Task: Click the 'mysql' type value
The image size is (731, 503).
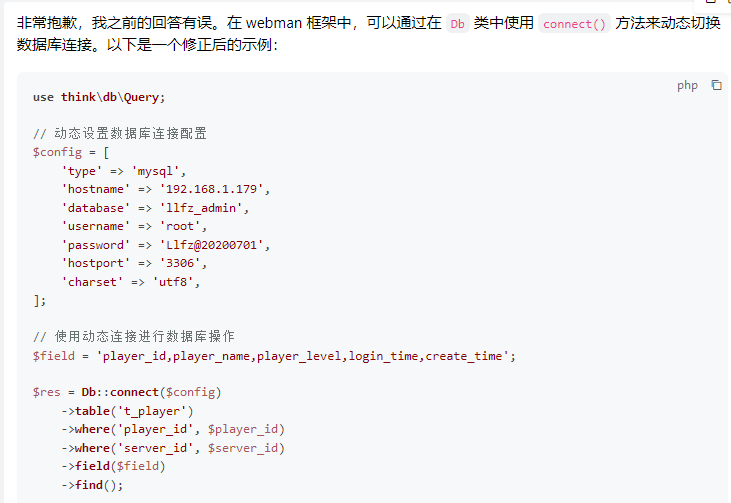Action: click(x=159, y=171)
